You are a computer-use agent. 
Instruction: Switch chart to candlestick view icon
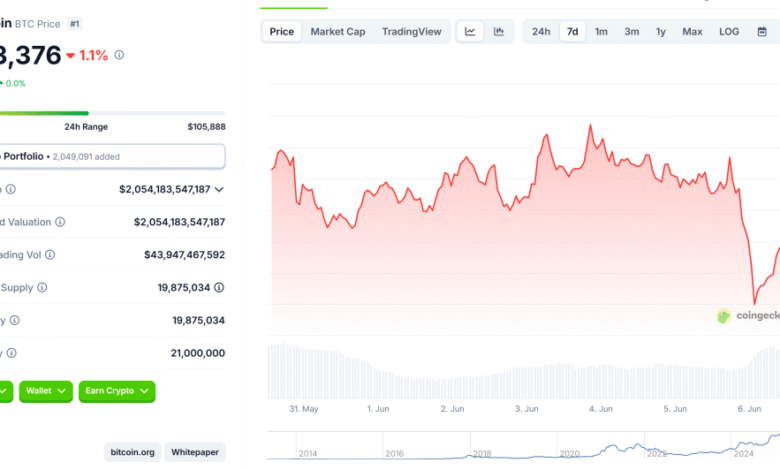click(498, 32)
